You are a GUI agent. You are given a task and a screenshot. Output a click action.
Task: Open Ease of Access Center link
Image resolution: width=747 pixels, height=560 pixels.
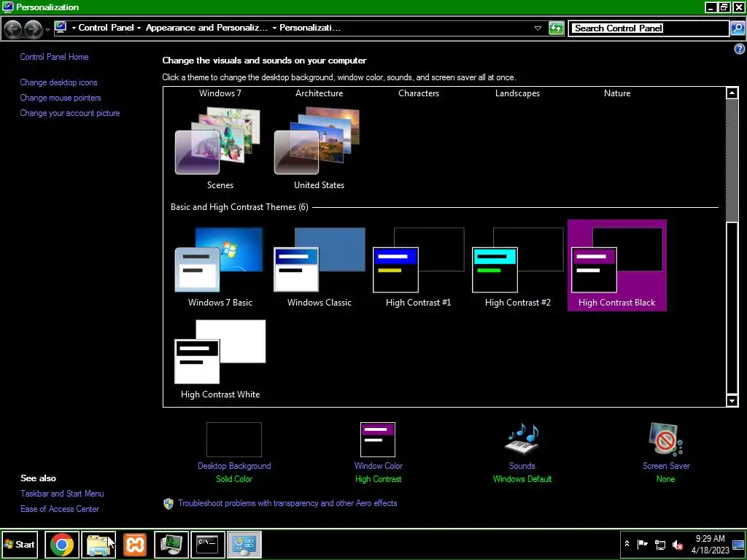(x=60, y=508)
